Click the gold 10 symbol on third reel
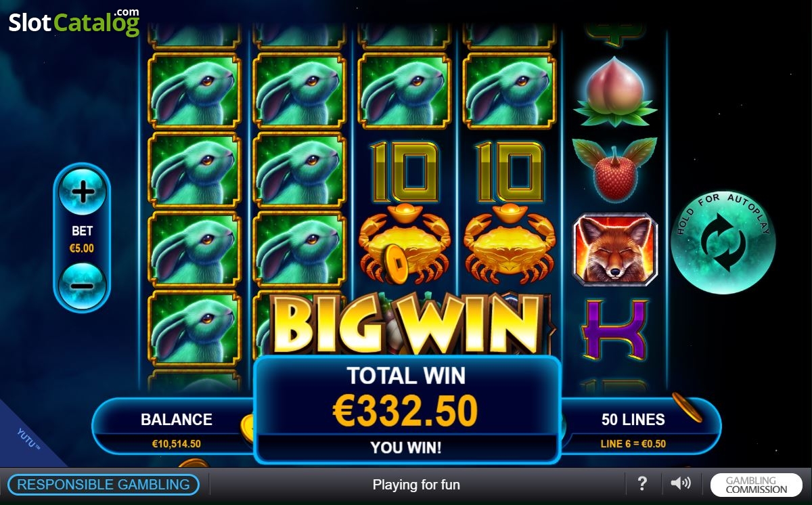Image resolution: width=812 pixels, height=505 pixels. point(405,173)
